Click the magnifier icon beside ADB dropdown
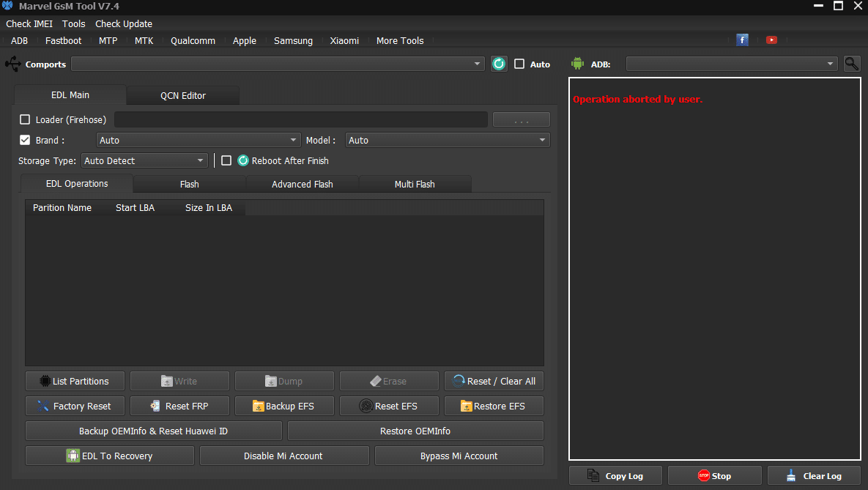The height and width of the screenshot is (490, 868). 851,64
